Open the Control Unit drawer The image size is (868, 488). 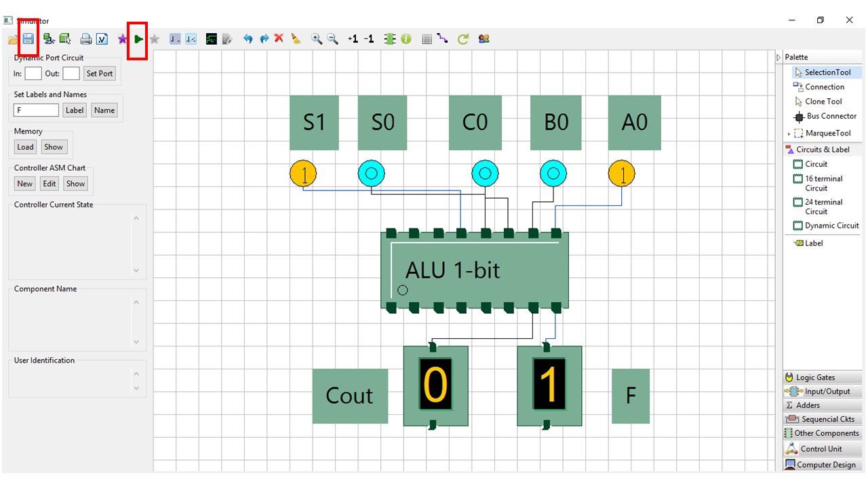[823, 449]
